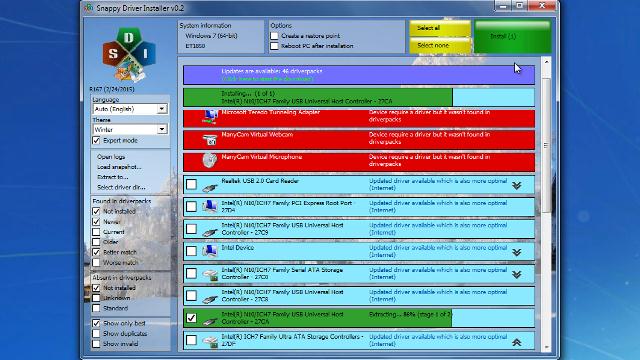Click the Serial ATA Storage Controller icon
640x360 pixels.
210,275
